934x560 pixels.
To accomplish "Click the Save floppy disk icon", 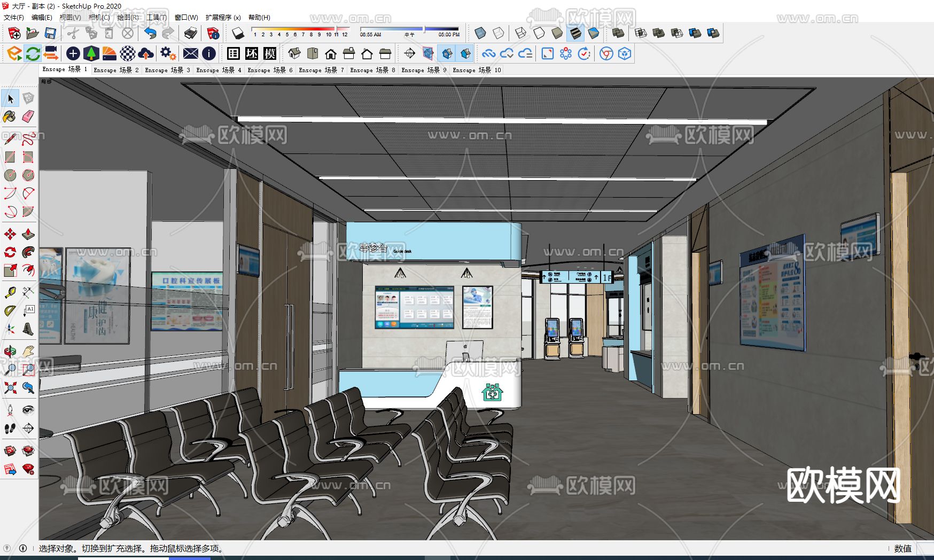I will pyautogui.click(x=50, y=34).
